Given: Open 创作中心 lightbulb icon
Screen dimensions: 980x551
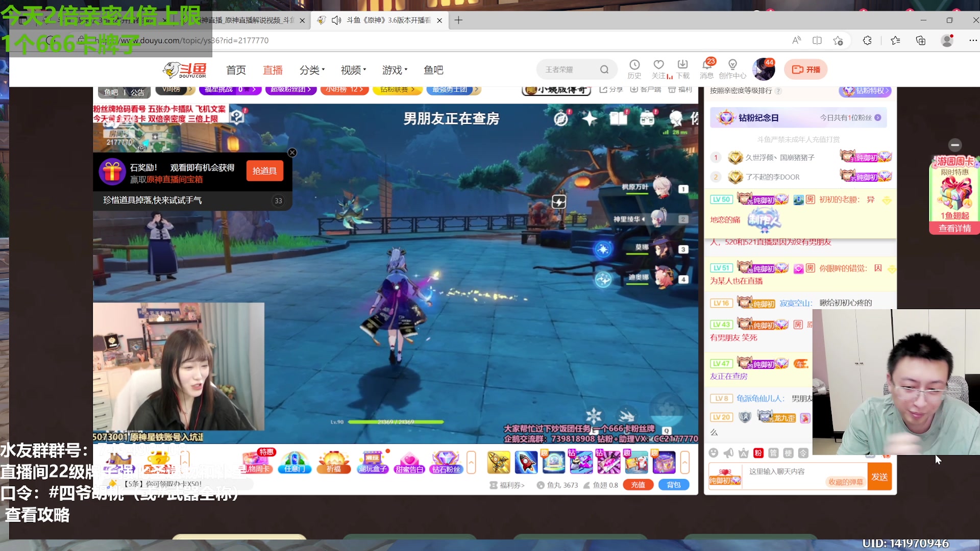Looking at the screenshot, I should [732, 69].
